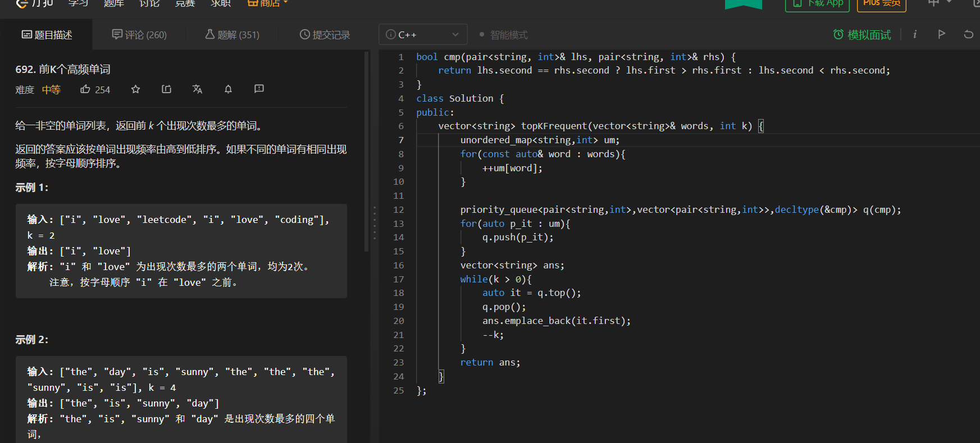Click 'unordered_map<string,int> um;' code line
The width and height of the screenshot is (980, 443).
540,140
